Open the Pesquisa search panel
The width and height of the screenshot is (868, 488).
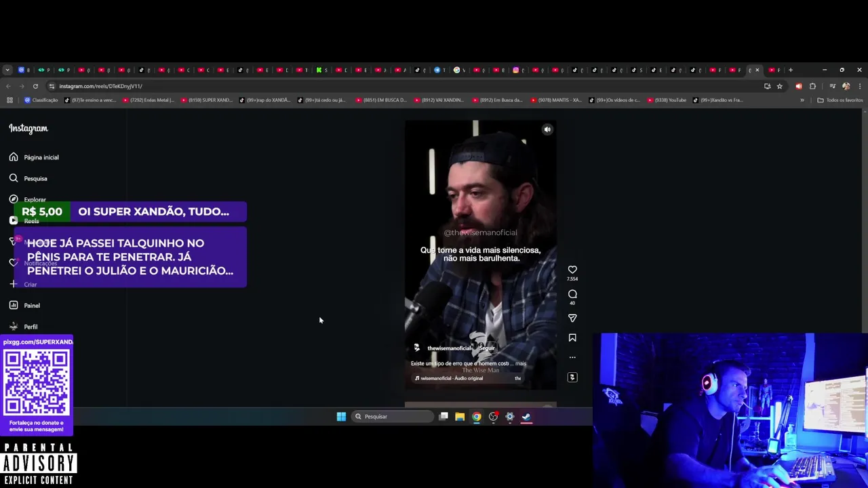[x=28, y=178]
